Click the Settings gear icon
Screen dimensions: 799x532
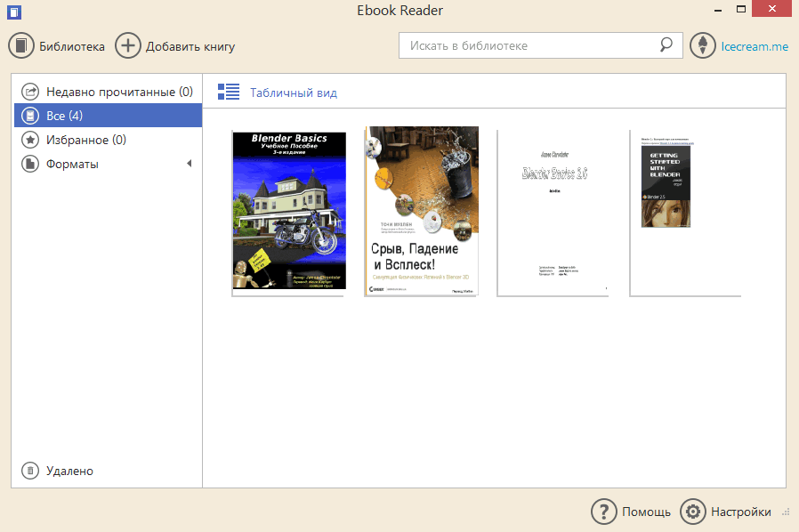[693, 512]
